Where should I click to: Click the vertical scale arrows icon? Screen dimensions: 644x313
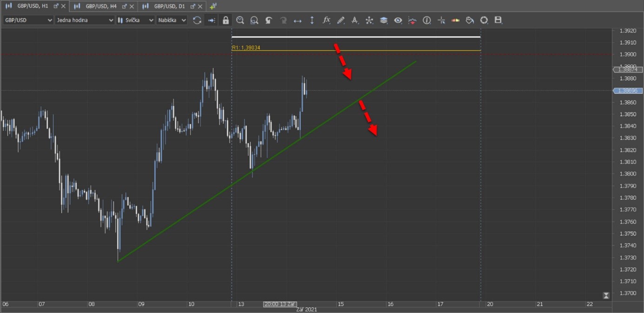312,20
